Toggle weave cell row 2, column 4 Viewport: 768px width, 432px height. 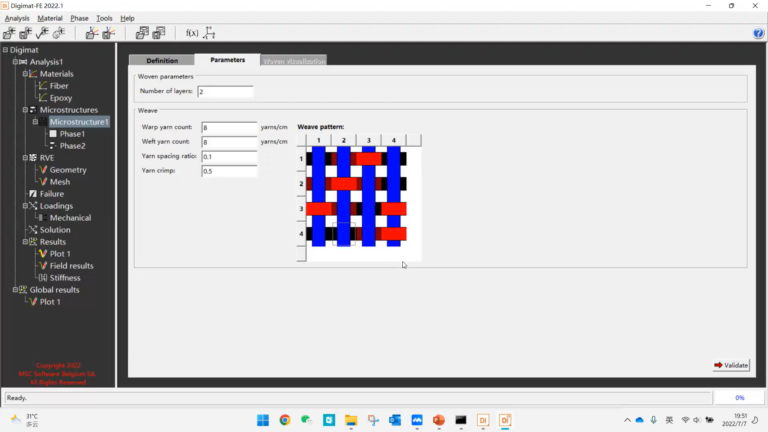coord(394,184)
